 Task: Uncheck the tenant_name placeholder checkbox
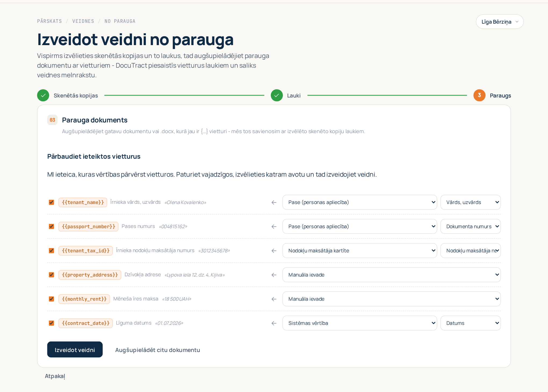(x=51, y=202)
